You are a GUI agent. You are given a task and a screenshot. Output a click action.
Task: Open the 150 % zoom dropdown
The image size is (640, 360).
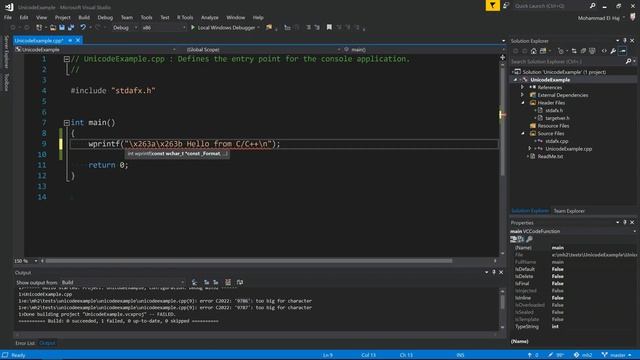pyautogui.click(x=36, y=261)
